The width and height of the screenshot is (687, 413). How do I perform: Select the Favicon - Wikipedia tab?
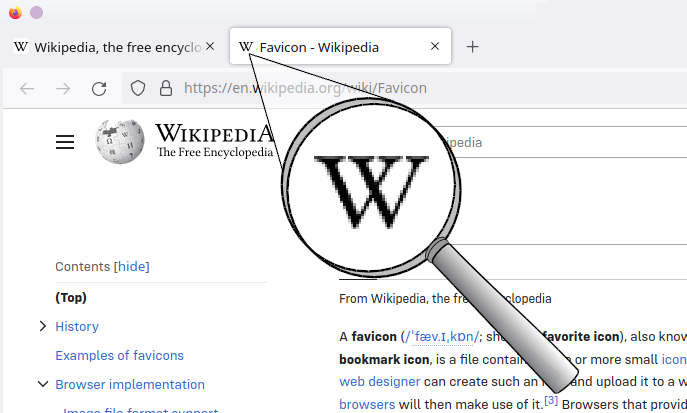point(330,46)
